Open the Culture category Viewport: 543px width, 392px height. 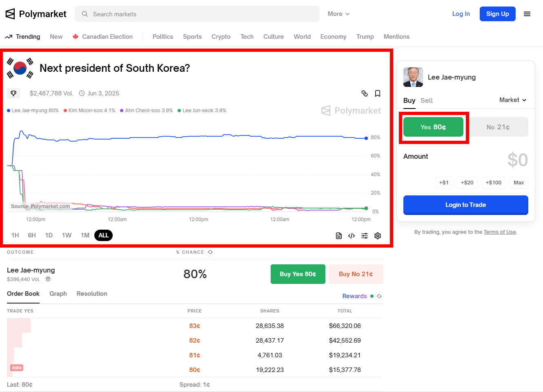coord(274,37)
